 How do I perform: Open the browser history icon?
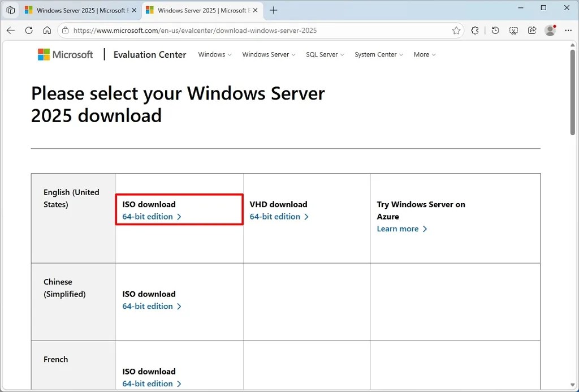(495, 31)
